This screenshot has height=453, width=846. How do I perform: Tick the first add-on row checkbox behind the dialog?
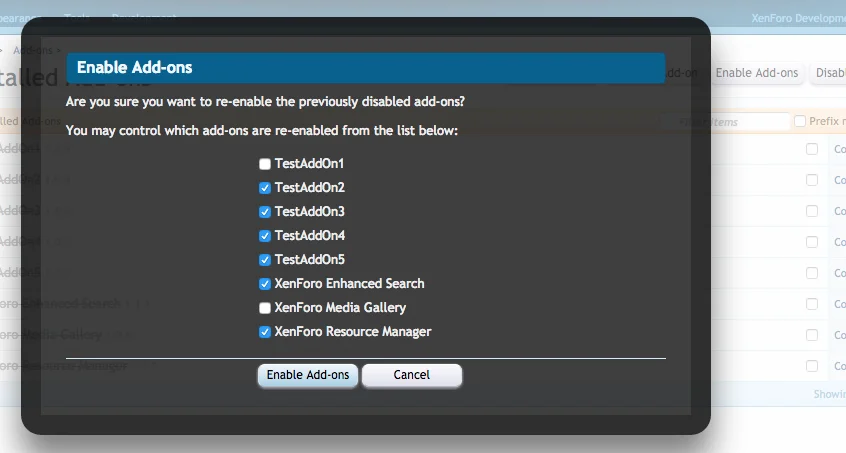pos(812,149)
